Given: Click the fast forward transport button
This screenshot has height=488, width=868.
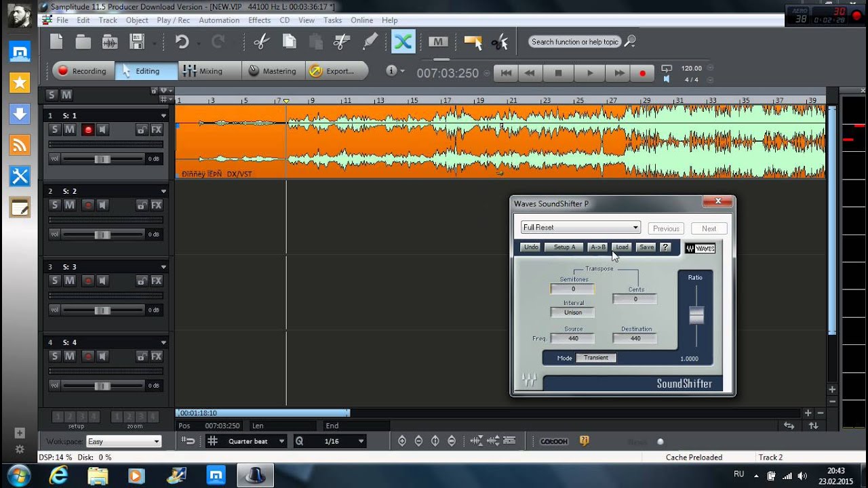Looking at the screenshot, I should pos(619,73).
